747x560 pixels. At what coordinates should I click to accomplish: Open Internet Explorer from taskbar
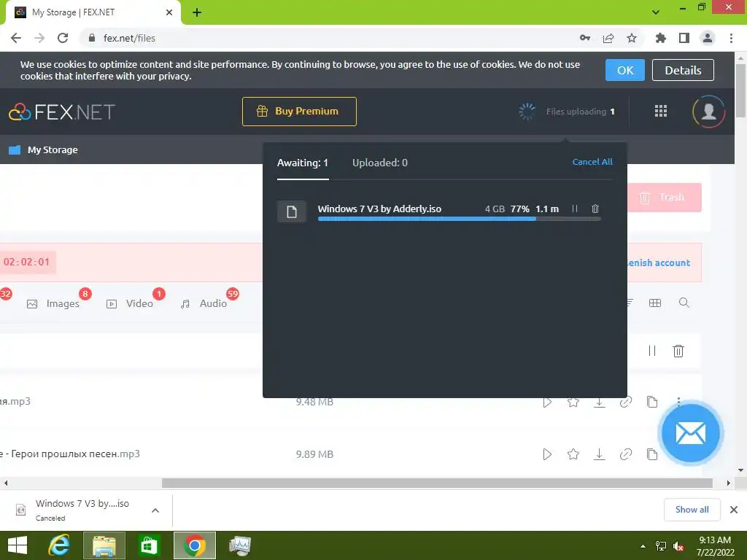pos(59,545)
